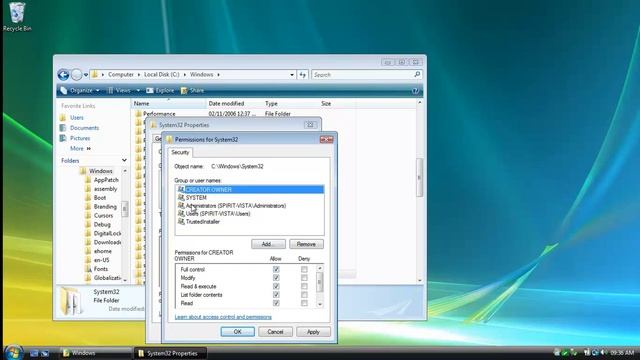Open Users favorite link

[x=76, y=118]
